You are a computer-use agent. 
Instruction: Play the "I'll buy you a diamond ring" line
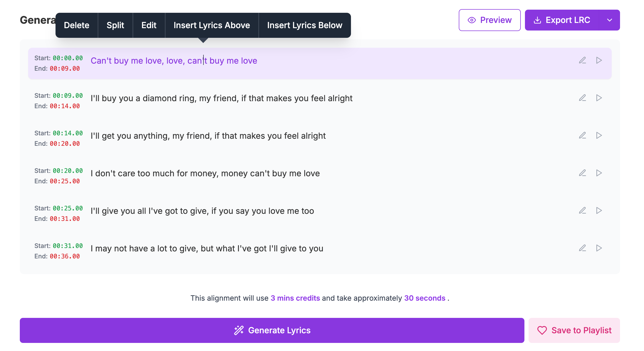599,98
